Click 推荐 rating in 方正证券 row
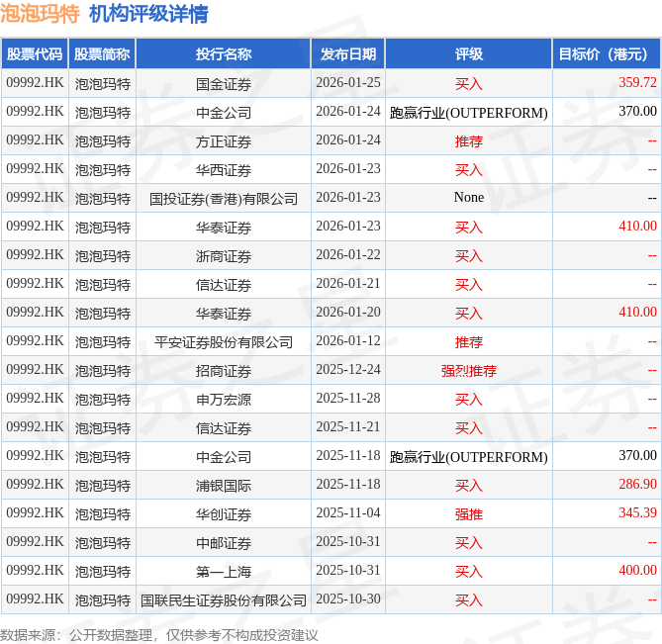 point(469,140)
